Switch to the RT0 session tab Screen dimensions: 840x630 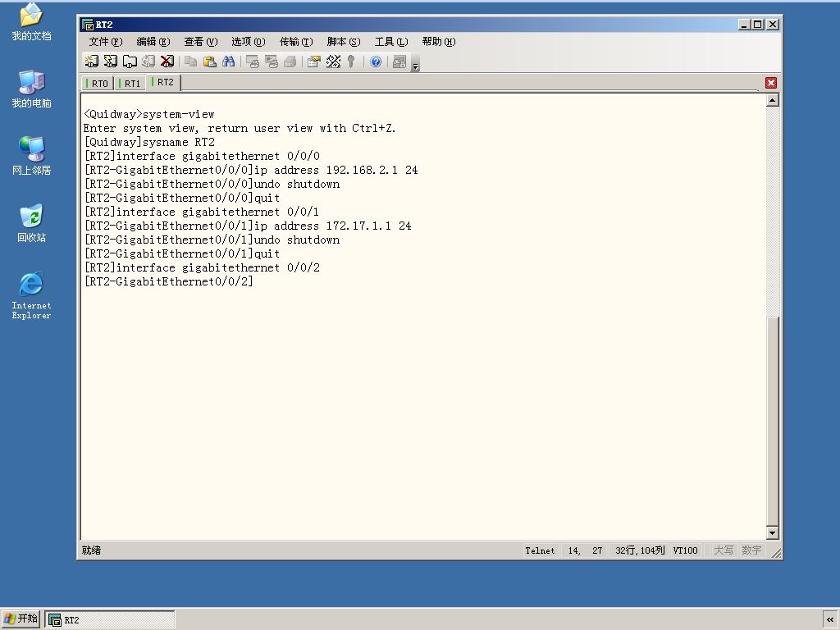[x=97, y=84]
